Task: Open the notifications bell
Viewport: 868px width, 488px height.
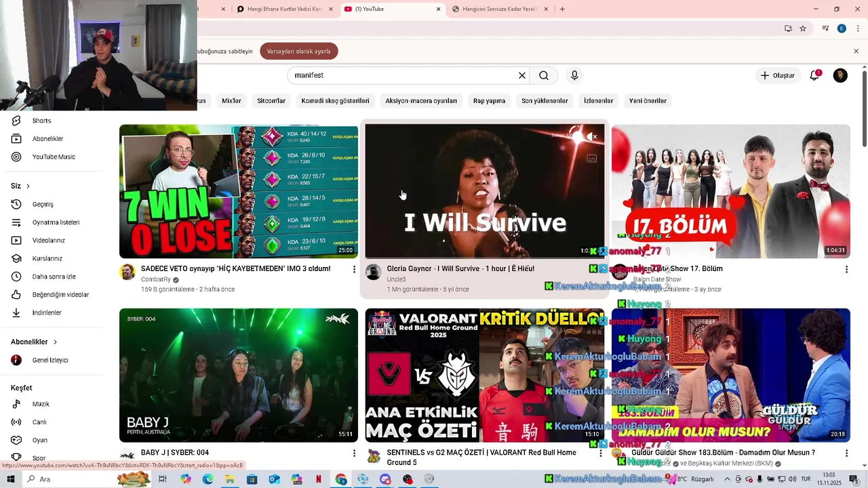Action: 814,75
